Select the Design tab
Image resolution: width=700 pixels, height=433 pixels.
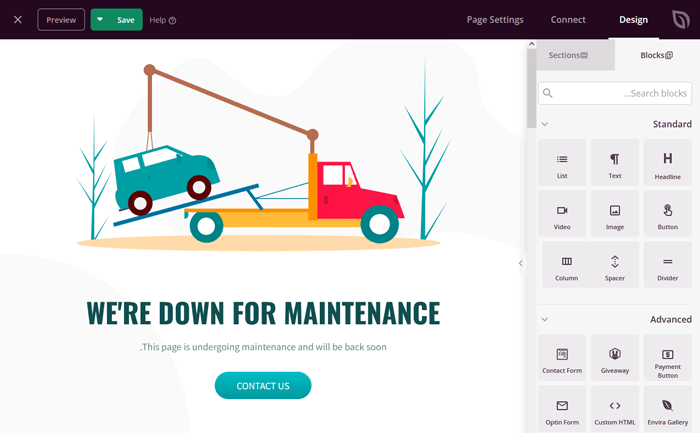[633, 20]
